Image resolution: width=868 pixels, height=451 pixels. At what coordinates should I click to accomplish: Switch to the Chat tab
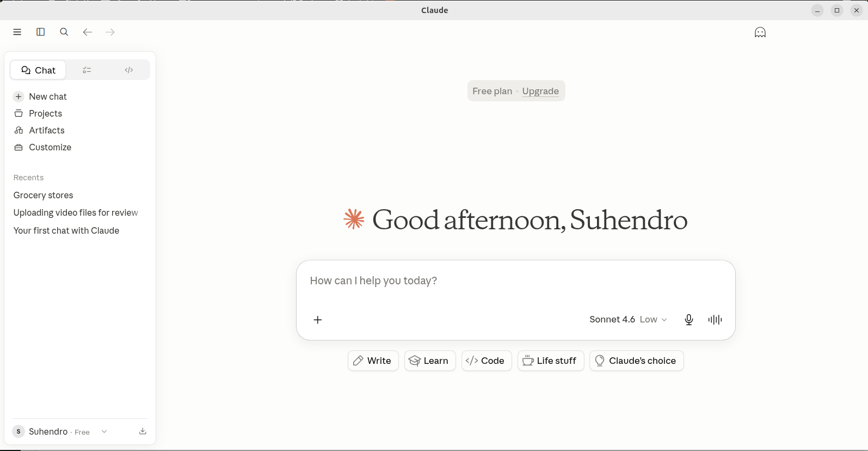tap(38, 70)
